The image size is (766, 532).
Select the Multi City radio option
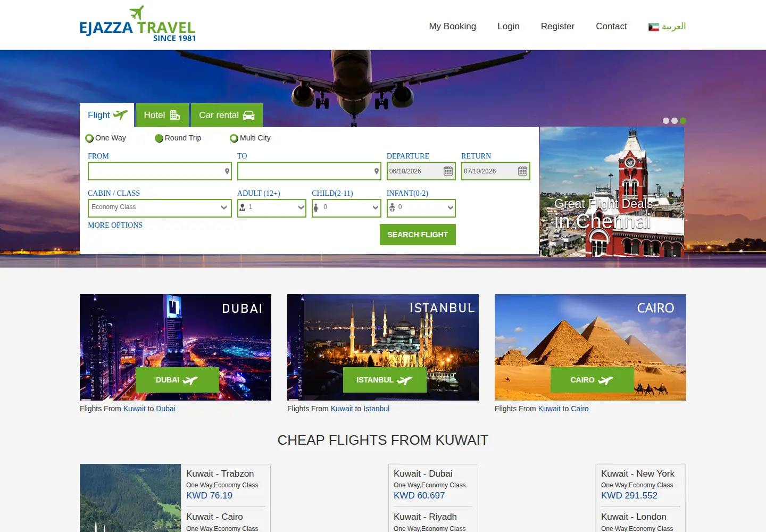coord(234,138)
